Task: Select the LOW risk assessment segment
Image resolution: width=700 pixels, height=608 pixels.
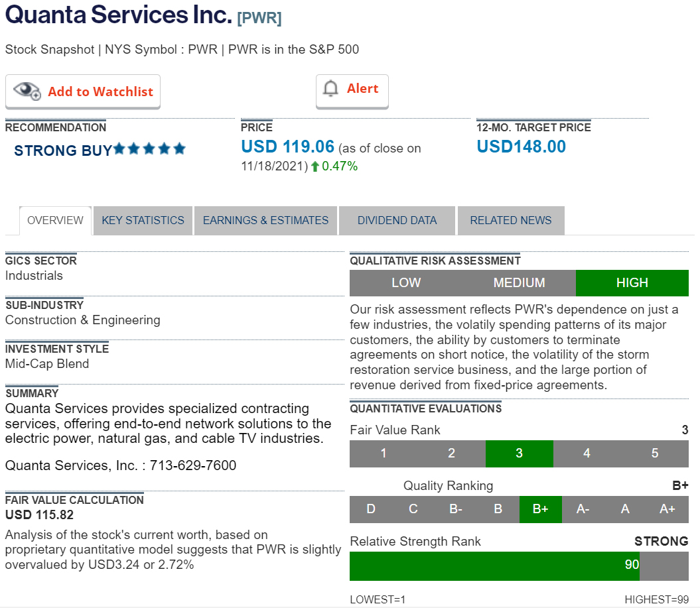Action: (x=406, y=282)
